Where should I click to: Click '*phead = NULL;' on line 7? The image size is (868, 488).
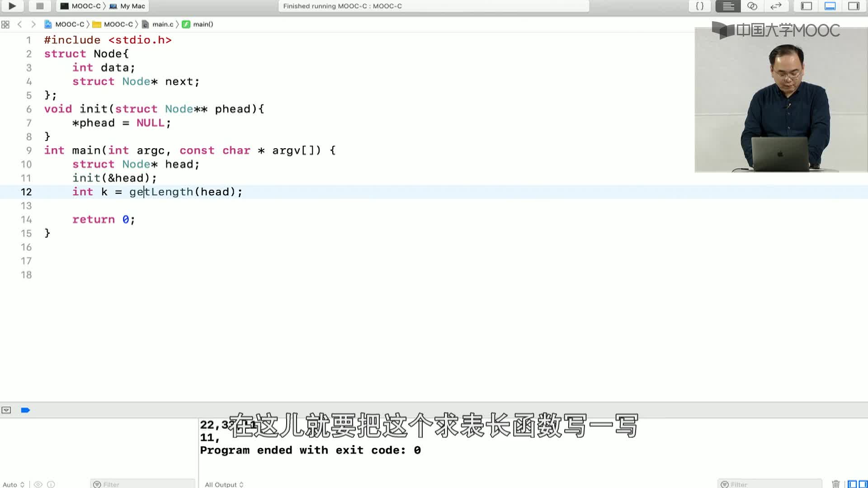[x=122, y=123]
